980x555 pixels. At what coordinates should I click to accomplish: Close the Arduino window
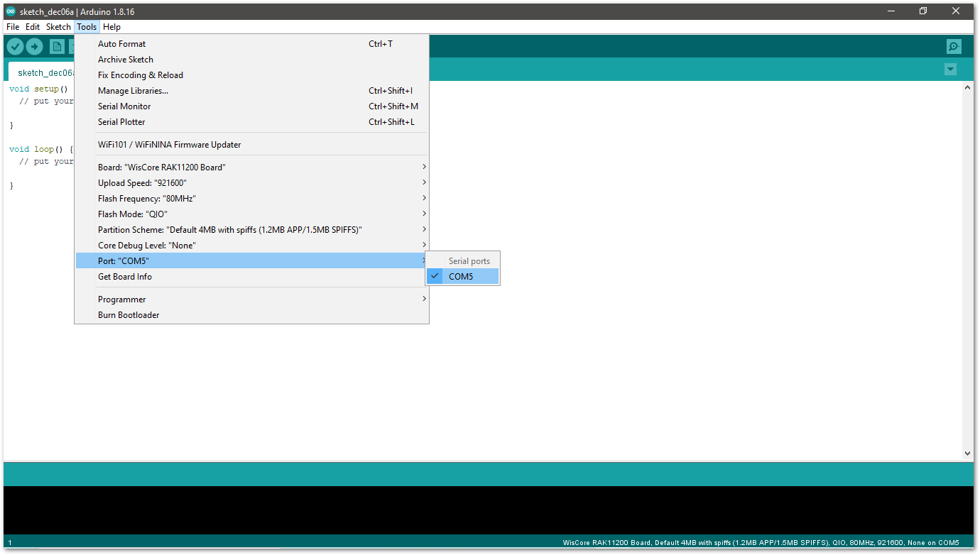[956, 11]
